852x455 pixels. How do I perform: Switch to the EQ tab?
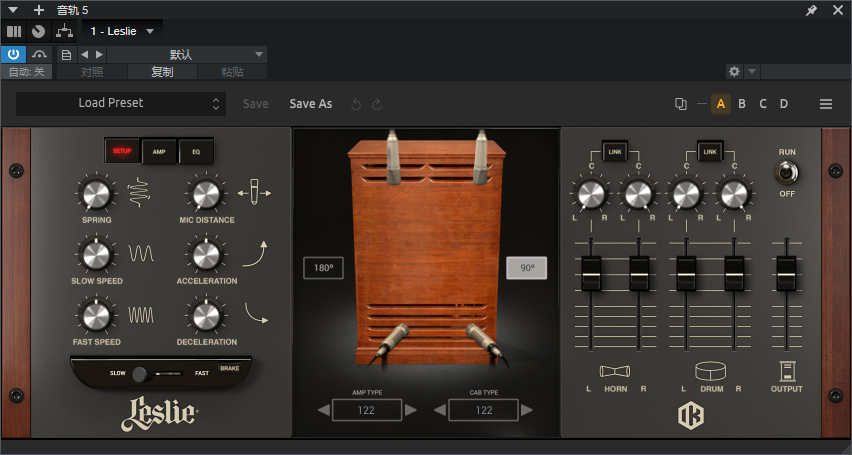(196, 151)
